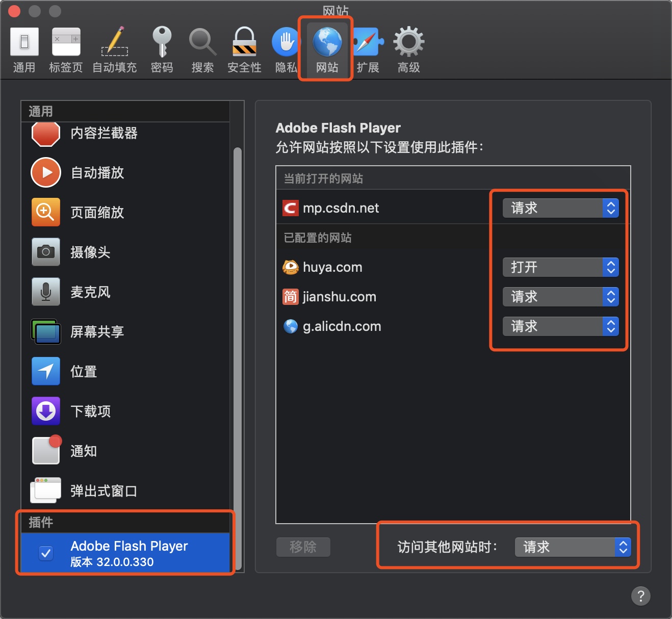Click the 自动播放 play icon
Image resolution: width=672 pixels, height=619 pixels.
pyautogui.click(x=46, y=172)
